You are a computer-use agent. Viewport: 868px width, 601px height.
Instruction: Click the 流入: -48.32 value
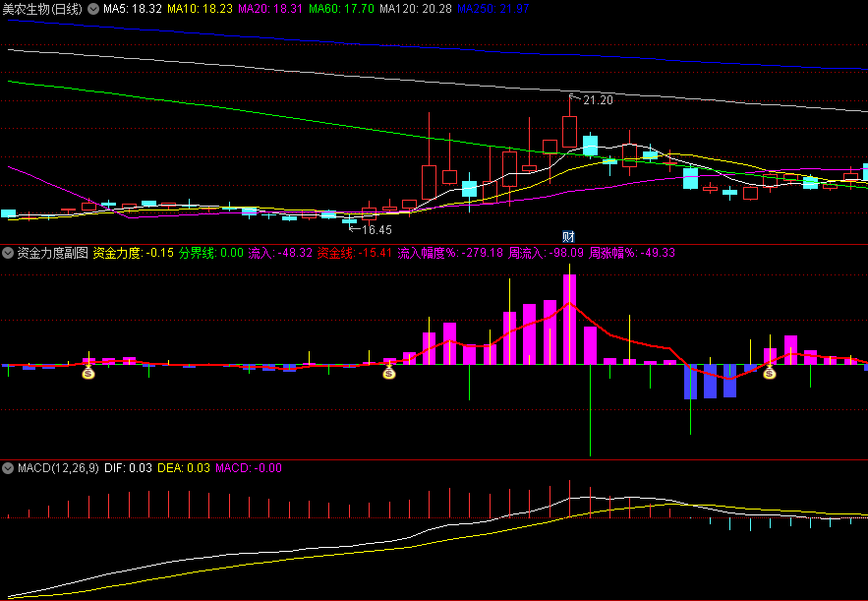280,254
